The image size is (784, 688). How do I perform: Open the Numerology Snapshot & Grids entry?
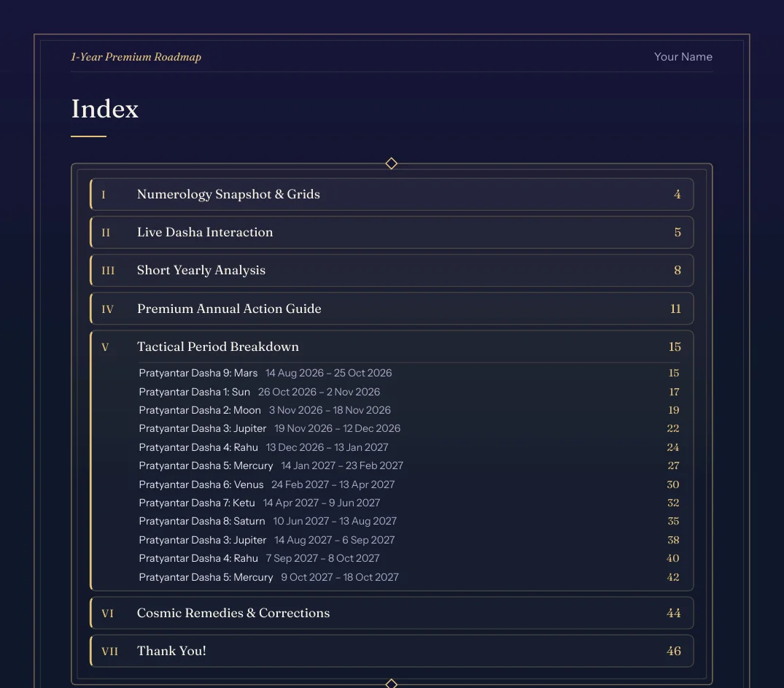392,194
